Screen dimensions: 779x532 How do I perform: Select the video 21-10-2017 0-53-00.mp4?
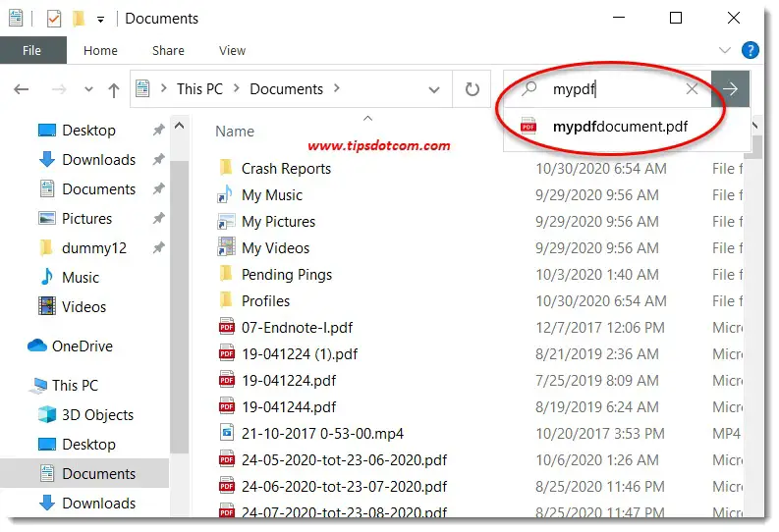click(x=322, y=434)
